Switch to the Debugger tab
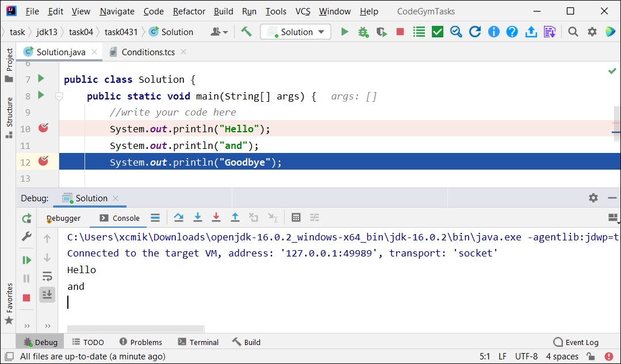621x364 pixels. 63,218
